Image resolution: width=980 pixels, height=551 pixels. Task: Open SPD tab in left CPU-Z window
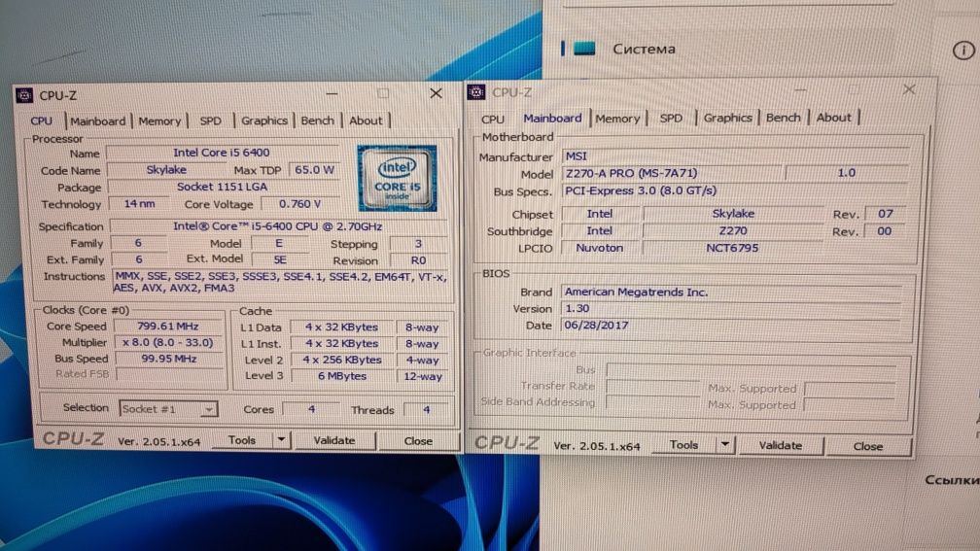coord(210,121)
